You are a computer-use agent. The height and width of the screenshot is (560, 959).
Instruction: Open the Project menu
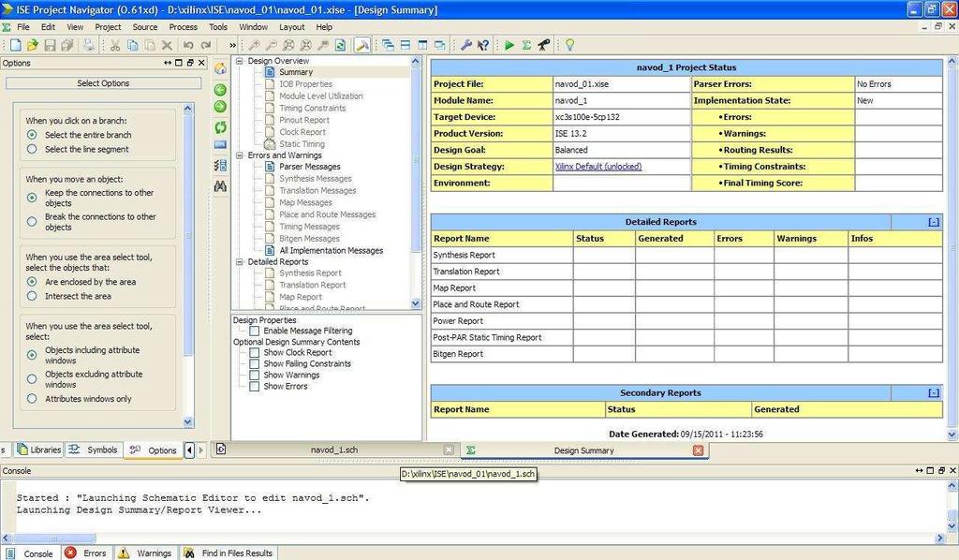point(108,27)
